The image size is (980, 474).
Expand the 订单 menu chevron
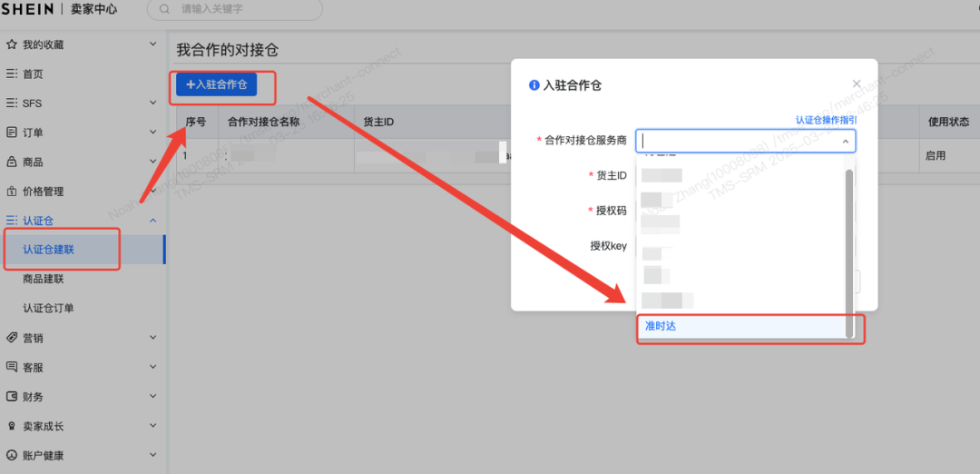pyautogui.click(x=153, y=133)
